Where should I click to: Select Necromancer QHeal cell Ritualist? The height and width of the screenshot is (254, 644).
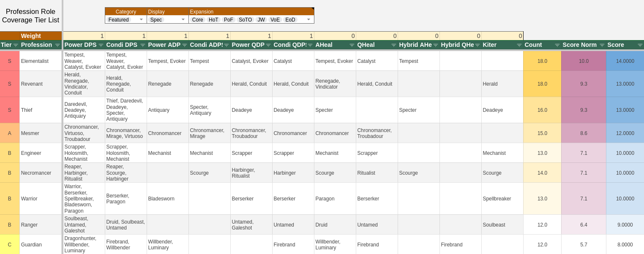pos(377,173)
